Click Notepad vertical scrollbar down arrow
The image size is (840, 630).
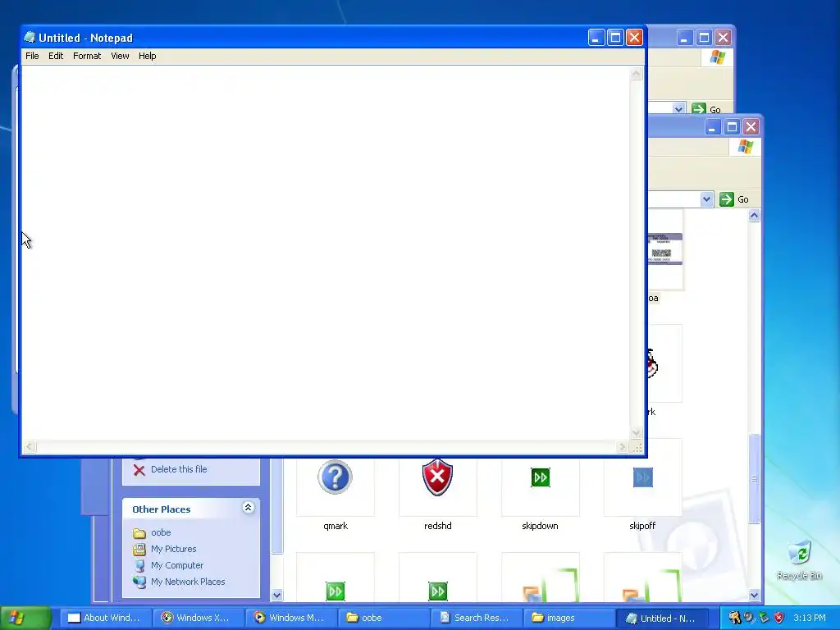pyautogui.click(x=636, y=433)
